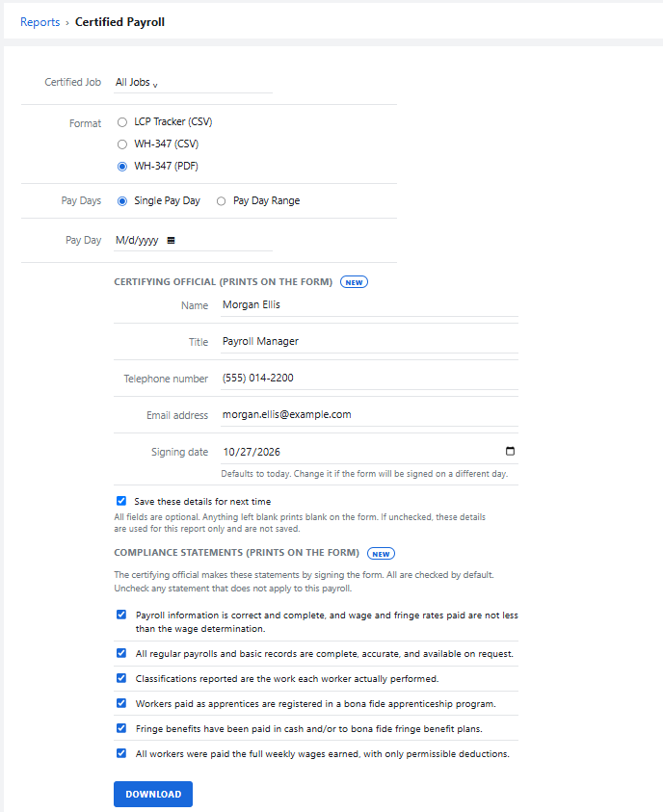
Task: Select WH-347 (CSV) format
Action: coord(122,144)
